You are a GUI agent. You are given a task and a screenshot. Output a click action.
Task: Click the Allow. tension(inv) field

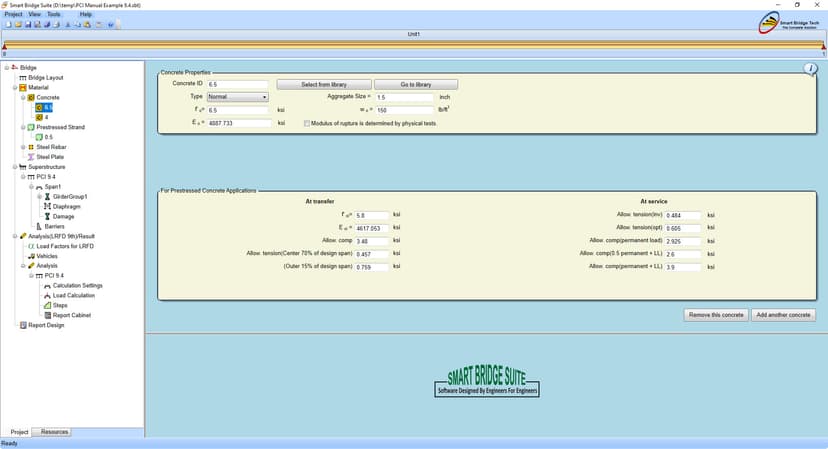(683, 216)
